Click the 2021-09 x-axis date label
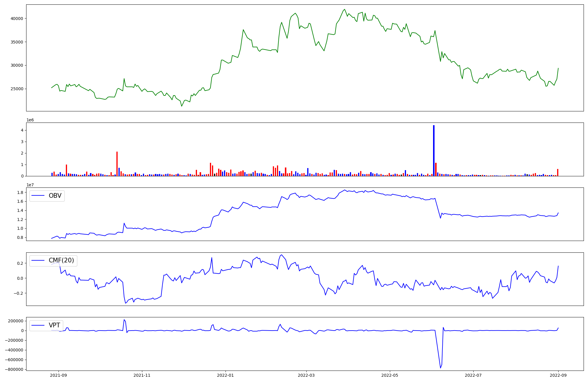The image size is (588, 382). [59, 375]
